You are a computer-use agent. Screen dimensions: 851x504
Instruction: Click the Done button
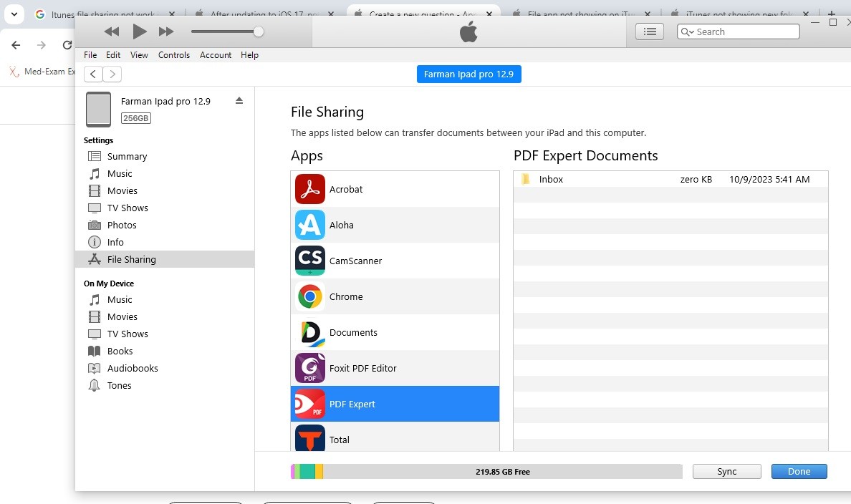click(x=799, y=471)
